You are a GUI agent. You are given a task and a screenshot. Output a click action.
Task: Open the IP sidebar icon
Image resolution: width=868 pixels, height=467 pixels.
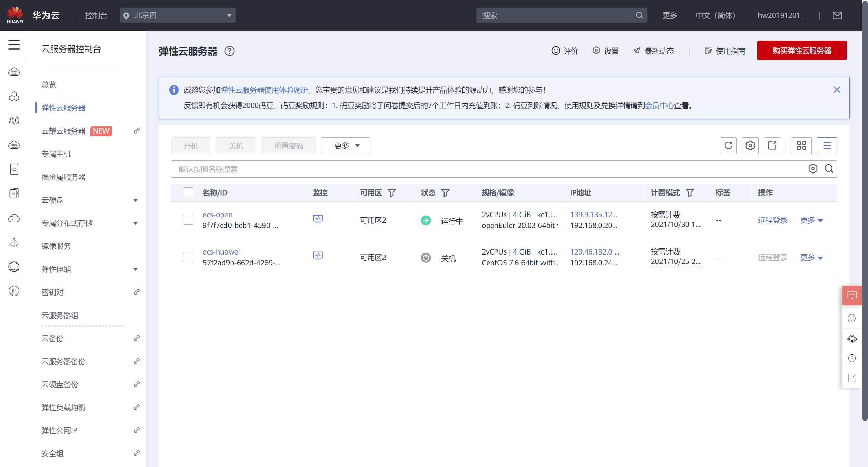14,291
